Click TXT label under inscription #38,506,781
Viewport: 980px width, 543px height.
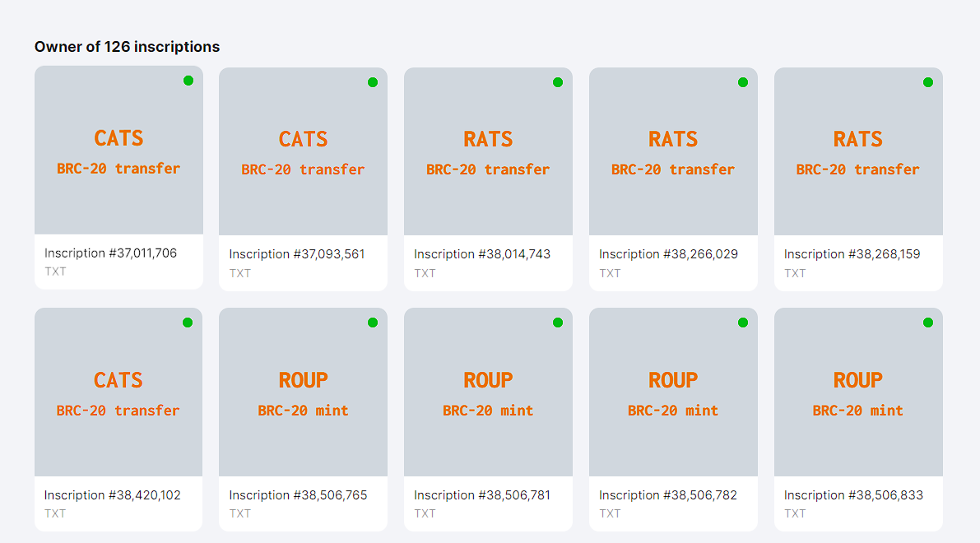point(425,513)
